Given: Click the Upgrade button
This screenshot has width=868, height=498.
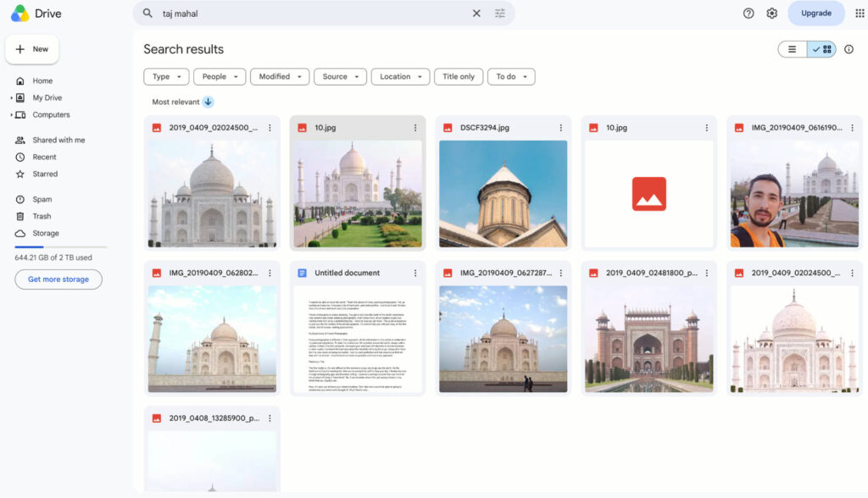Looking at the screenshot, I should 816,14.
